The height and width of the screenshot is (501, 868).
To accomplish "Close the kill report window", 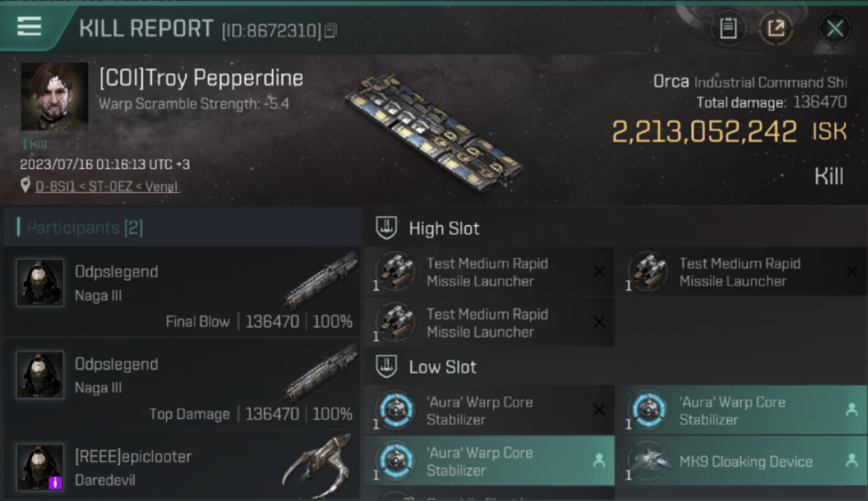I will tap(835, 29).
